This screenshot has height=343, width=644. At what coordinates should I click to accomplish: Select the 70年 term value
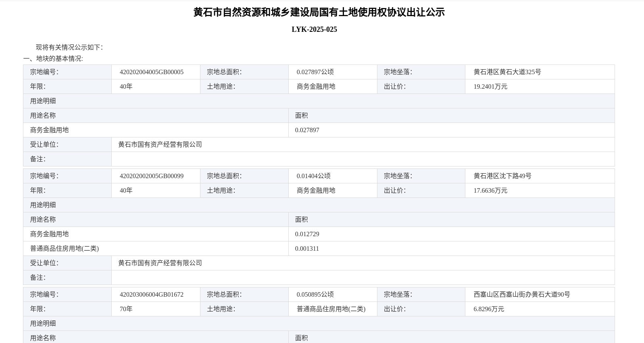coord(126,309)
